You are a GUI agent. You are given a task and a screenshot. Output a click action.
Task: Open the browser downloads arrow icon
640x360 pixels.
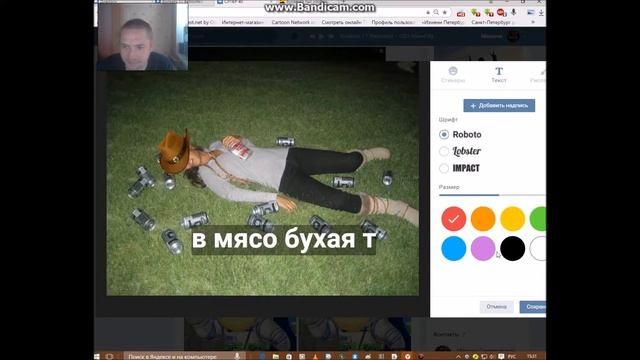click(541, 13)
